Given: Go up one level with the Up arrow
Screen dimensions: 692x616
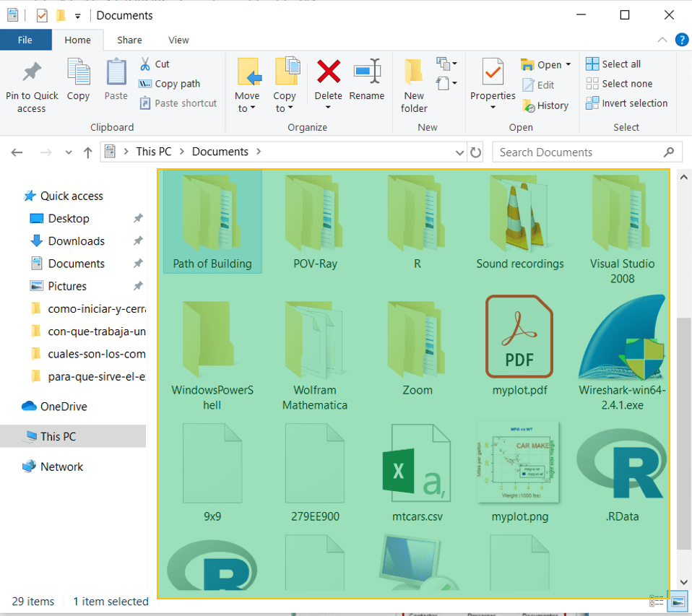Looking at the screenshot, I should click(88, 152).
